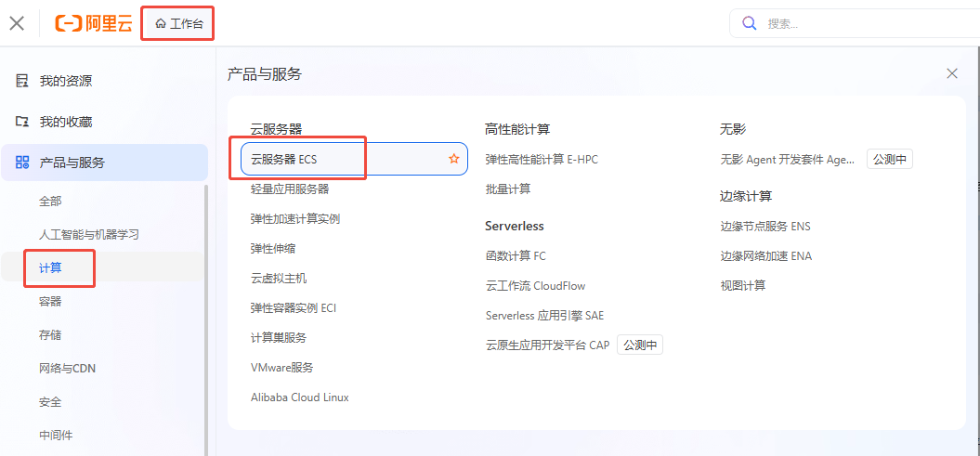Select the 存储 category
Image resolution: width=980 pixels, height=456 pixels.
(50, 335)
